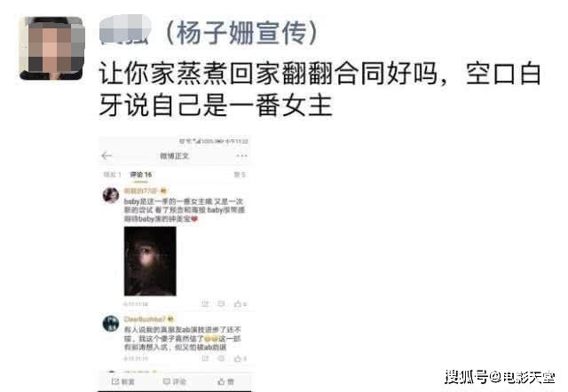The width and height of the screenshot is (568, 392).
Task: Tap bottom bar 评论 comment button
Action: pos(175,381)
